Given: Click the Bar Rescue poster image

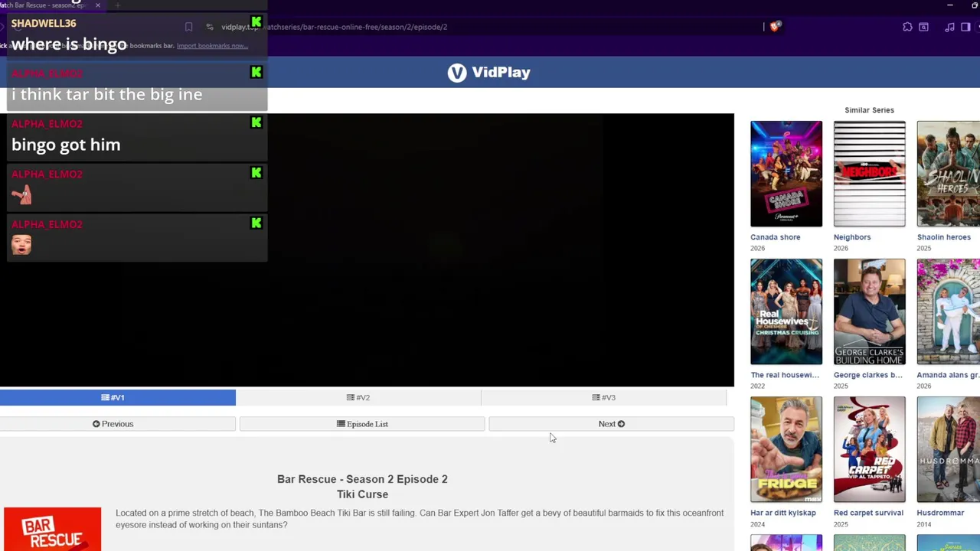Looking at the screenshot, I should coord(52,529).
